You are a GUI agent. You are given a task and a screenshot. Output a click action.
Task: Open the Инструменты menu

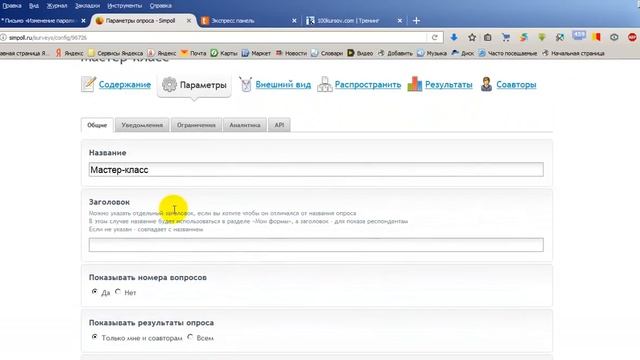pyautogui.click(x=124, y=6)
